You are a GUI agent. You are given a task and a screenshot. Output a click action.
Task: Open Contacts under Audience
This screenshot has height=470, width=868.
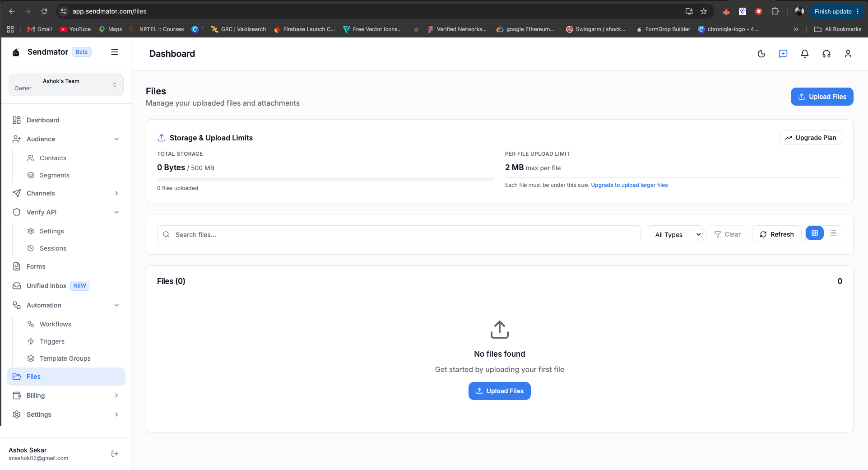[x=72, y=158]
